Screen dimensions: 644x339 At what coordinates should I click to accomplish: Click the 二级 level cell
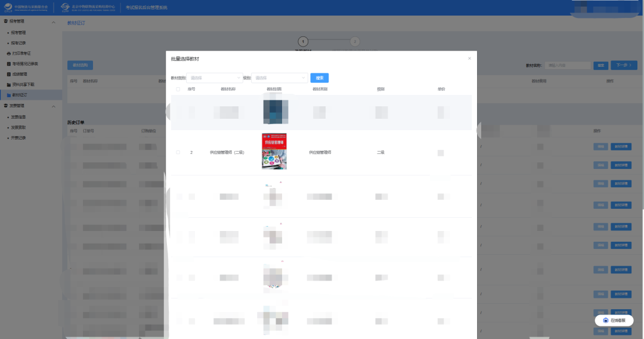click(x=380, y=152)
